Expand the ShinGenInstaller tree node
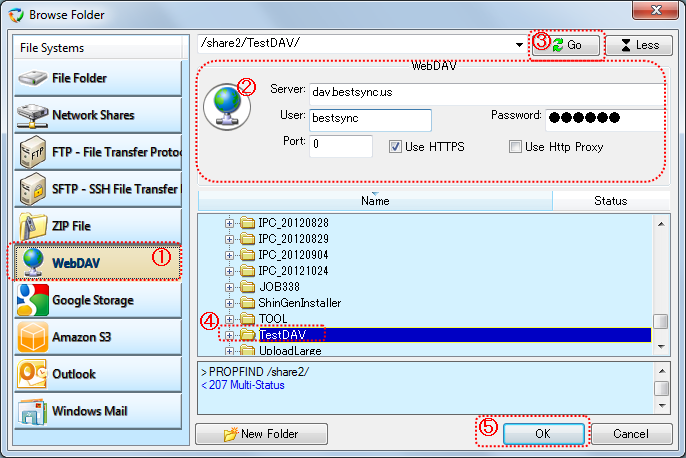The height and width of the screenshot is (458, 686). point(229,303)
